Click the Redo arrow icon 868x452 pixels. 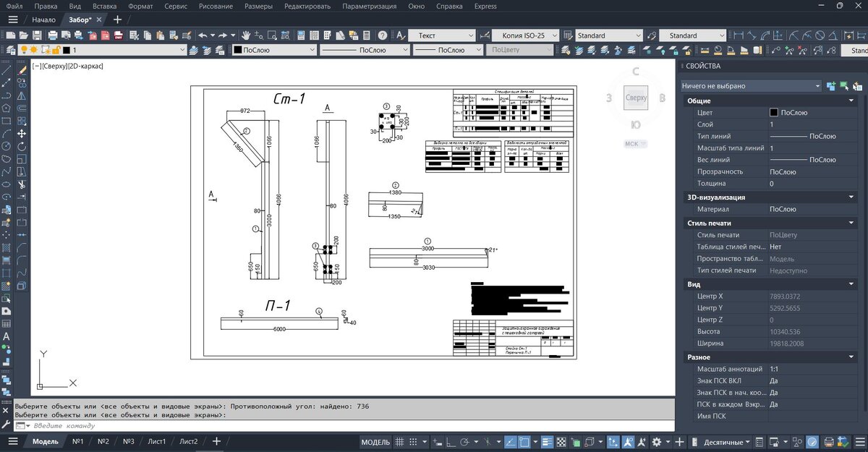click(223, 35)
